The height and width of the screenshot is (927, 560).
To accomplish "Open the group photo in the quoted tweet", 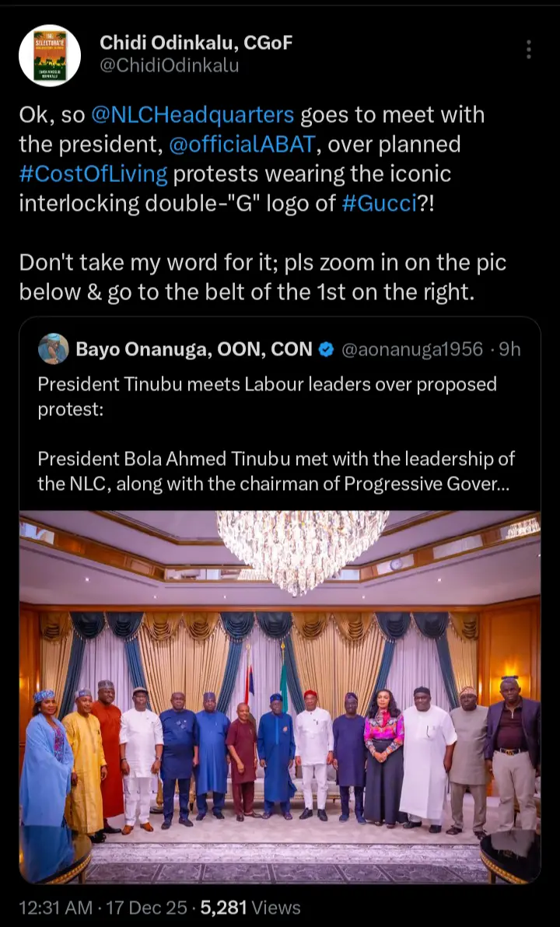I will click(x=280, y=696).
